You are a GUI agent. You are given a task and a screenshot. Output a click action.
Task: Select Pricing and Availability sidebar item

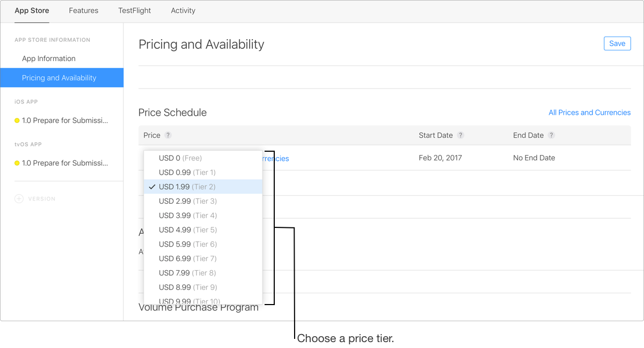tap(59, 78)
